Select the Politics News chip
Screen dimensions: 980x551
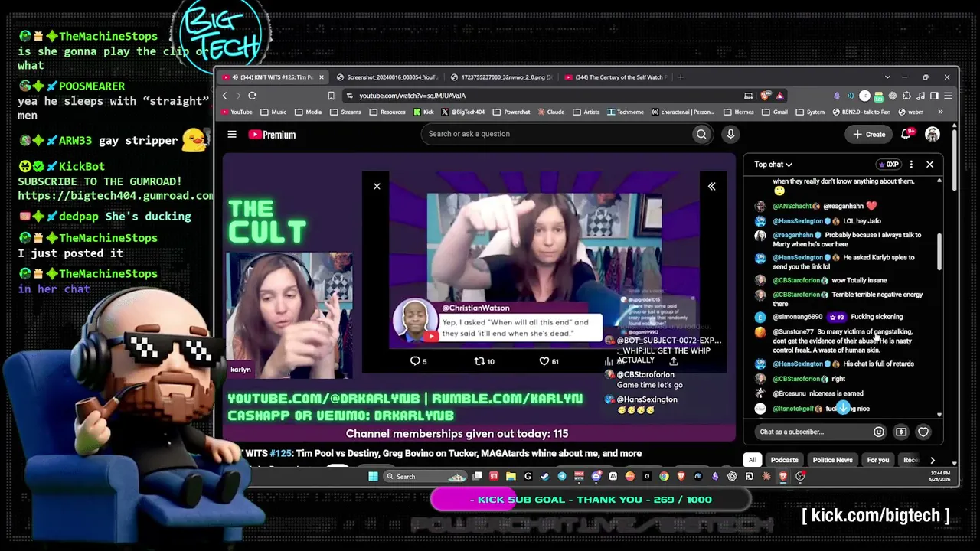(x=832, y=460)
